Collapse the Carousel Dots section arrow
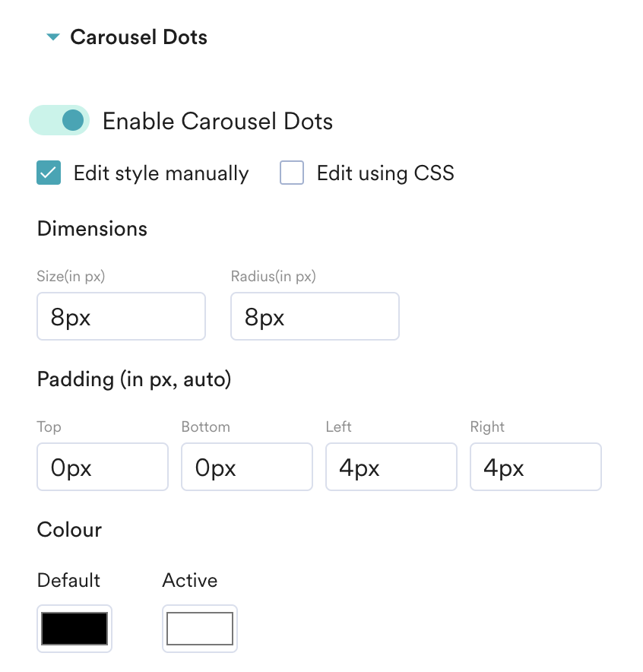This screenshot has height=672, width=643. 52,37
